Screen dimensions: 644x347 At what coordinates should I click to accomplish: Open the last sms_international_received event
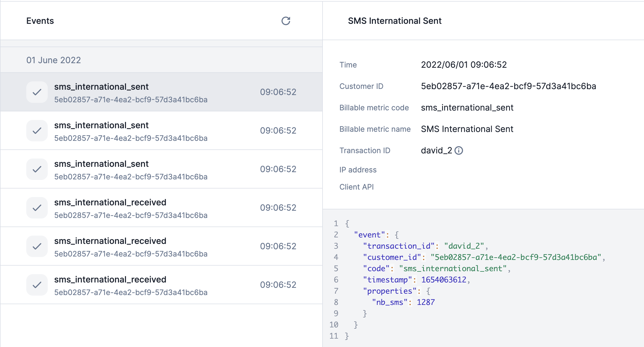pos(161,285)
